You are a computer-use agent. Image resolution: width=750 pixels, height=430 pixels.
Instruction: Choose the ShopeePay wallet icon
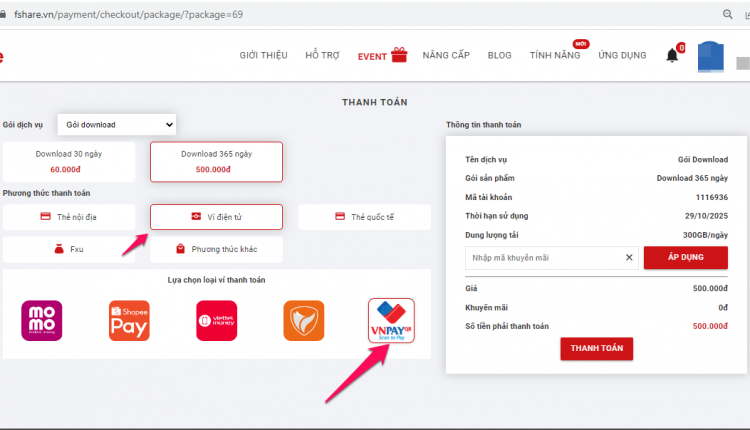(x=129, y=320)
